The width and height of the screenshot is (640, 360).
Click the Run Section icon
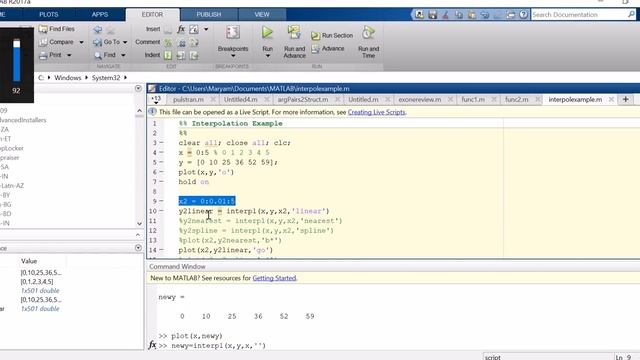pos(315,36)
